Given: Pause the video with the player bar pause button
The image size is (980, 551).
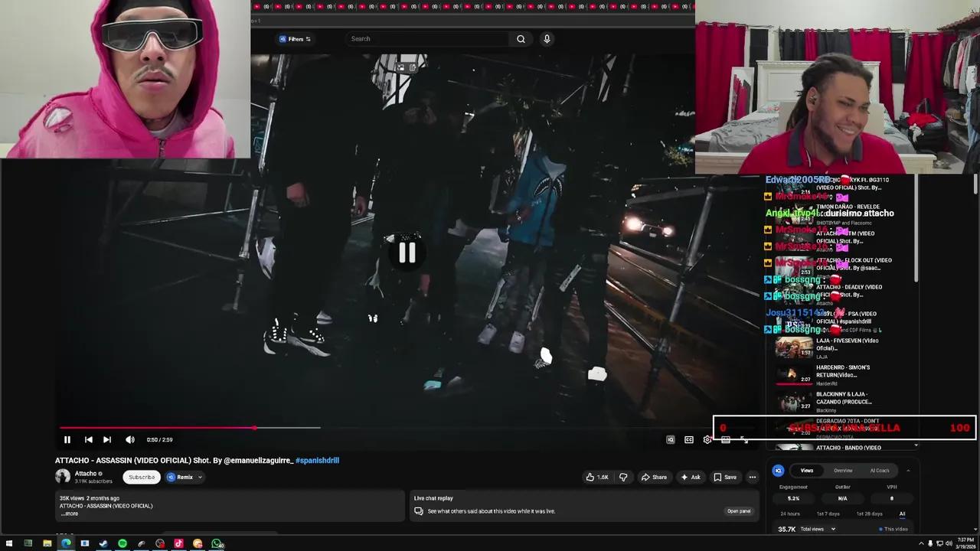Looking at the screenshot, I should click(x=67, y=439).
